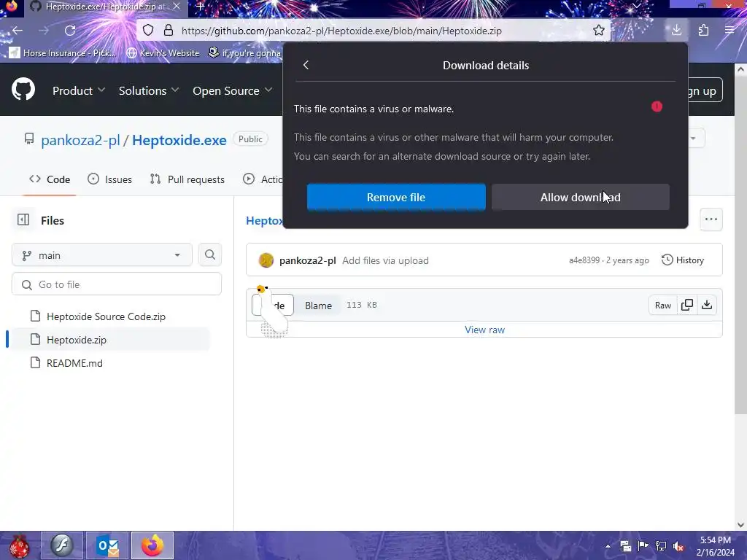Click the Remove file button
747x560 pixels.
(x=396, y=197)
